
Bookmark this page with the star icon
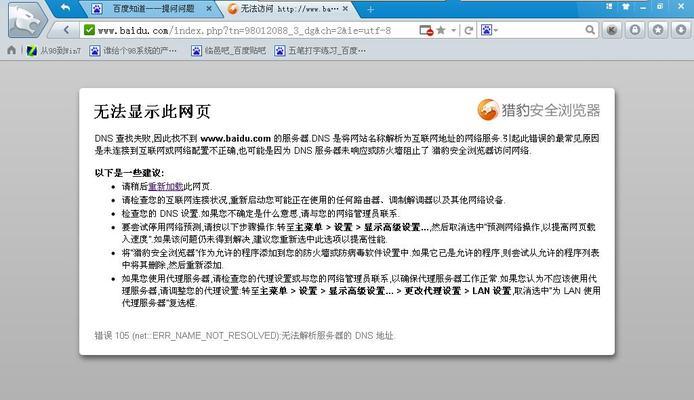tap(441, 30)
